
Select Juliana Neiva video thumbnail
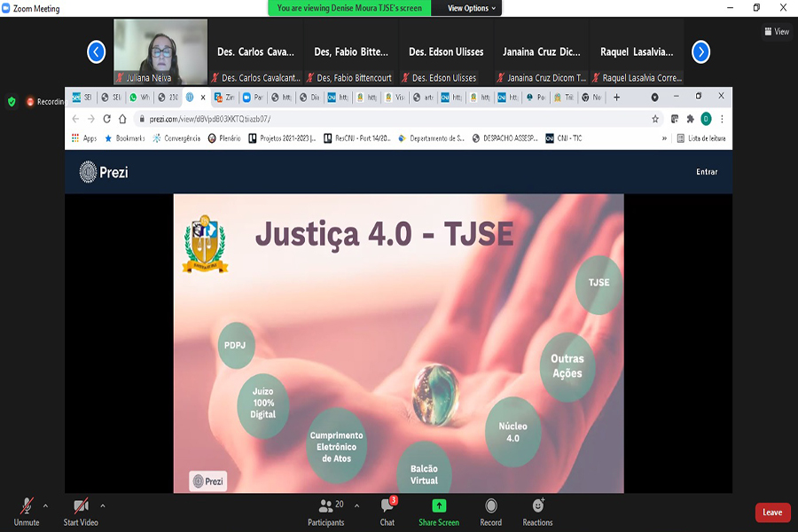160,52
